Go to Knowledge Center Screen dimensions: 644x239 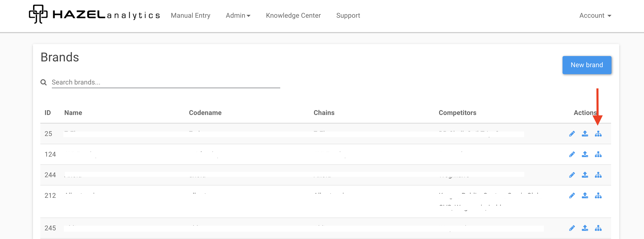pyautogui.click(x=293, y=15)
